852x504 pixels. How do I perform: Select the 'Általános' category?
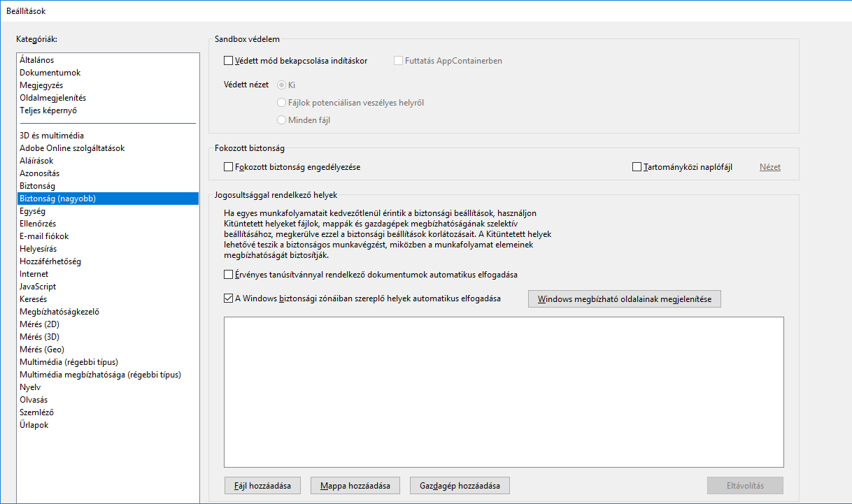37,60
